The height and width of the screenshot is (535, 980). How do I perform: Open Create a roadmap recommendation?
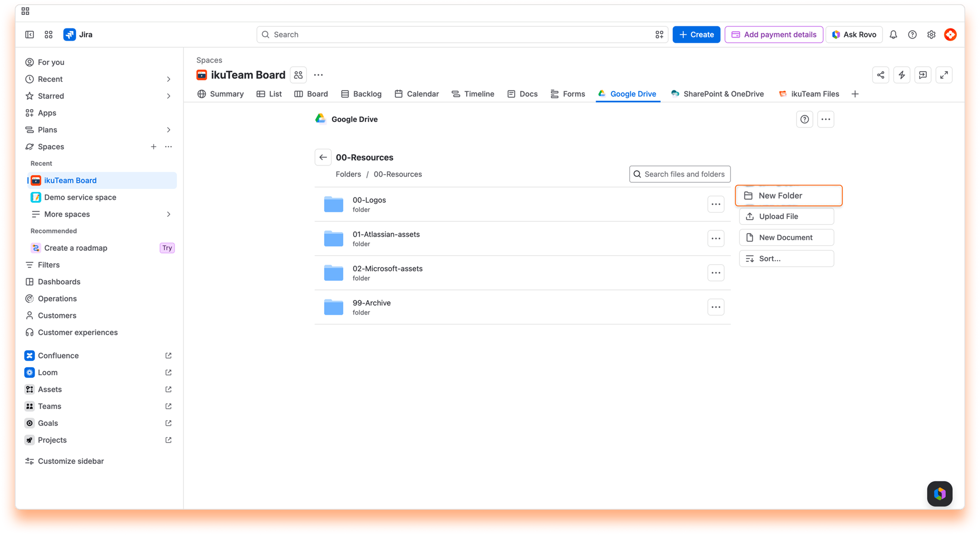point(102,248)
